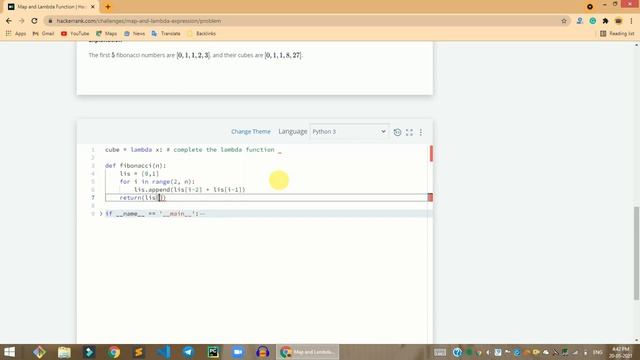Reset code with the history icon
The height and width of the screenshot is (360, 640).
pos(397,132)
